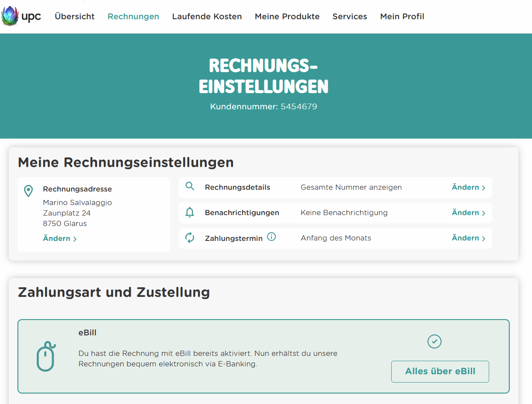The height and width of the screenshot is (404, 532).
Task: Open Mein Profil page
Action: point(402,17)
